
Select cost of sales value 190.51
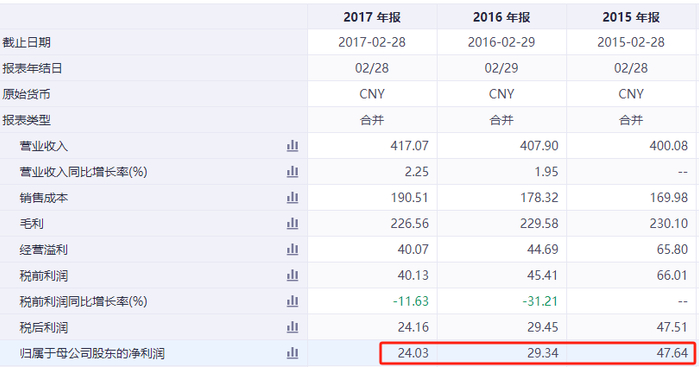[409, 198]
